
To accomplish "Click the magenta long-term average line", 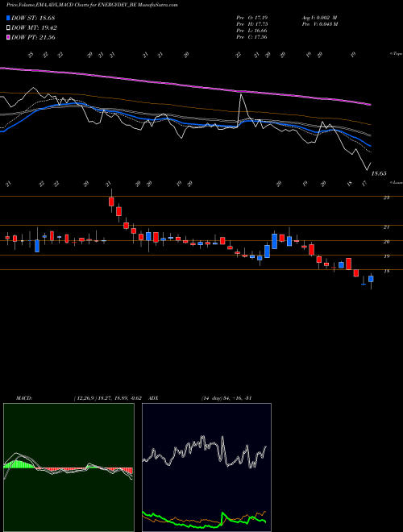I will coord(185,85).
